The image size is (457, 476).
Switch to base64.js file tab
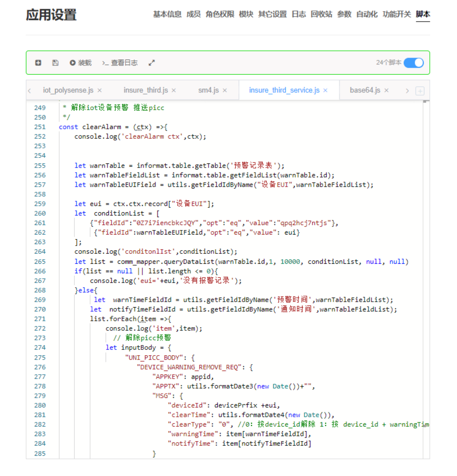click(x=365, y=90)
